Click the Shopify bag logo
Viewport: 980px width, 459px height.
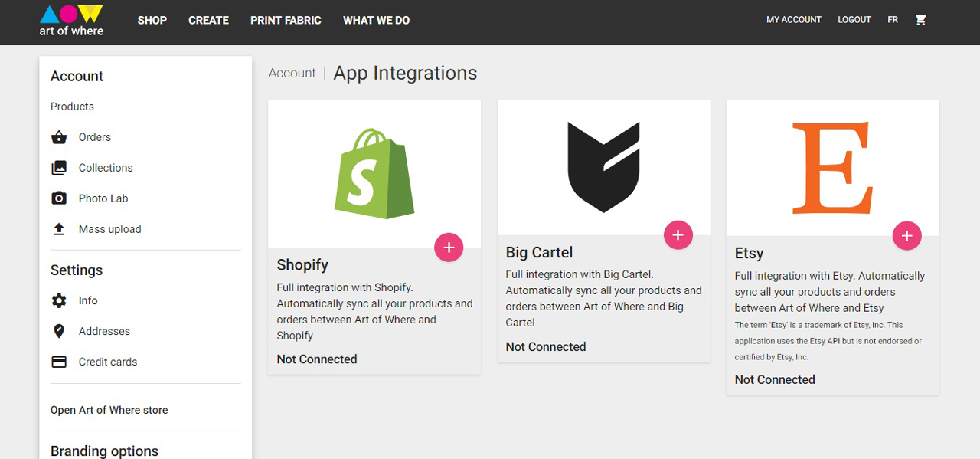(374, 174)
